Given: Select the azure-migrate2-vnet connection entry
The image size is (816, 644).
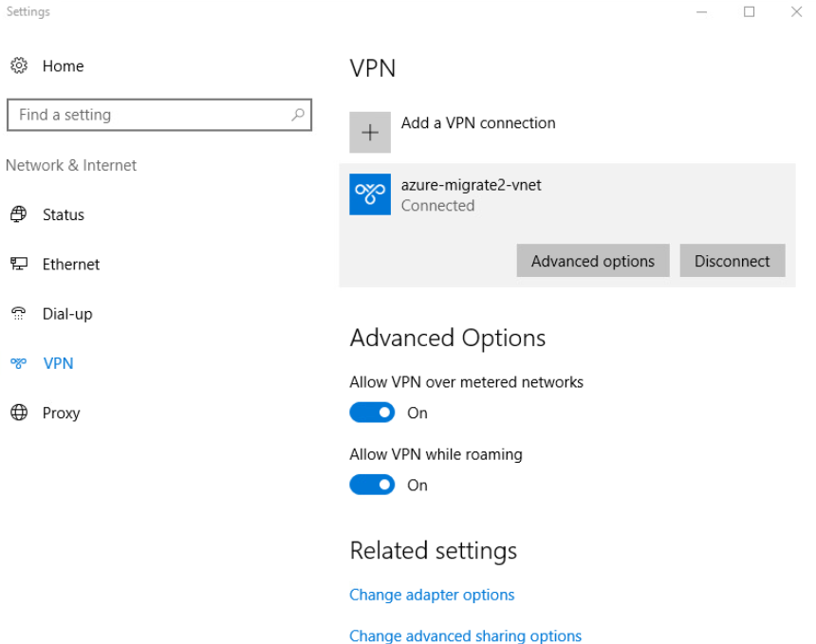Looking at the screenshot, I should [x=567, y=195].
